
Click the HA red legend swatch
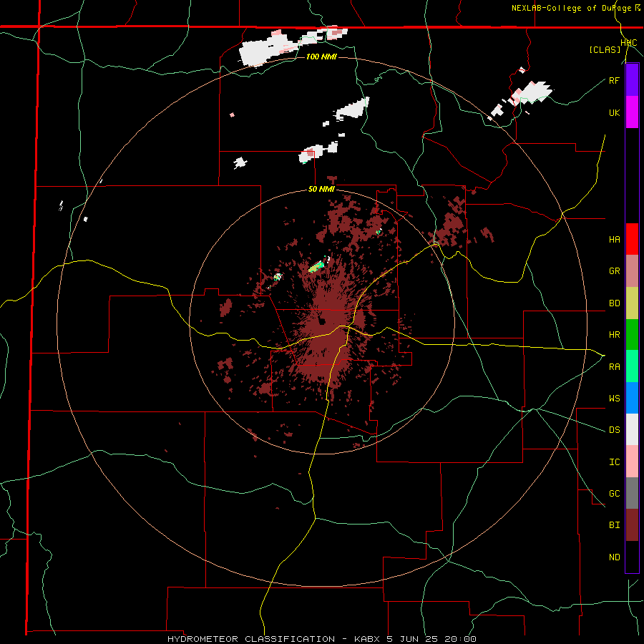tap(632, 239)
